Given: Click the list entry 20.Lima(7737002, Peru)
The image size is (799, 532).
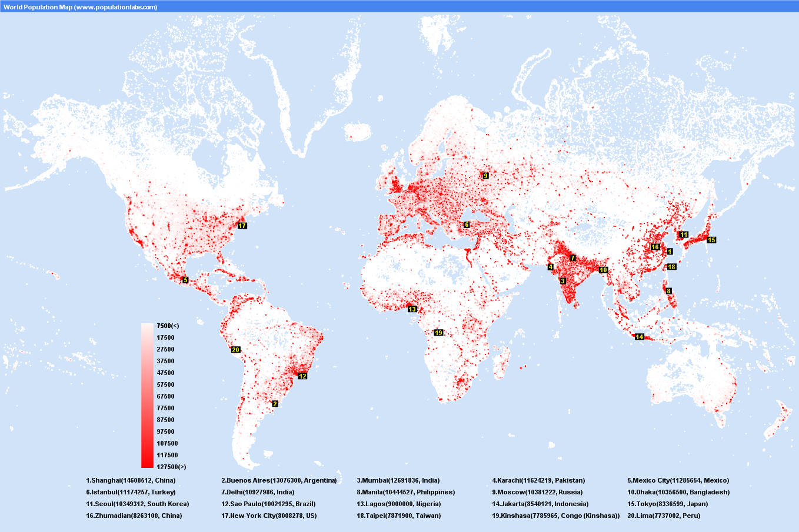Looking at the screenshot, I should pyautogui.click(x=664, y=516).
